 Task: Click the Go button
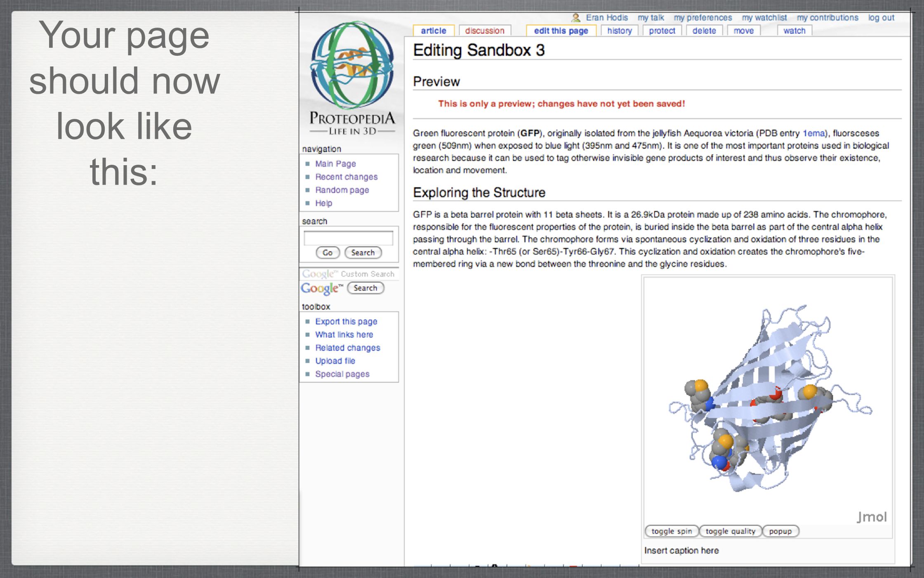[328, 253]
